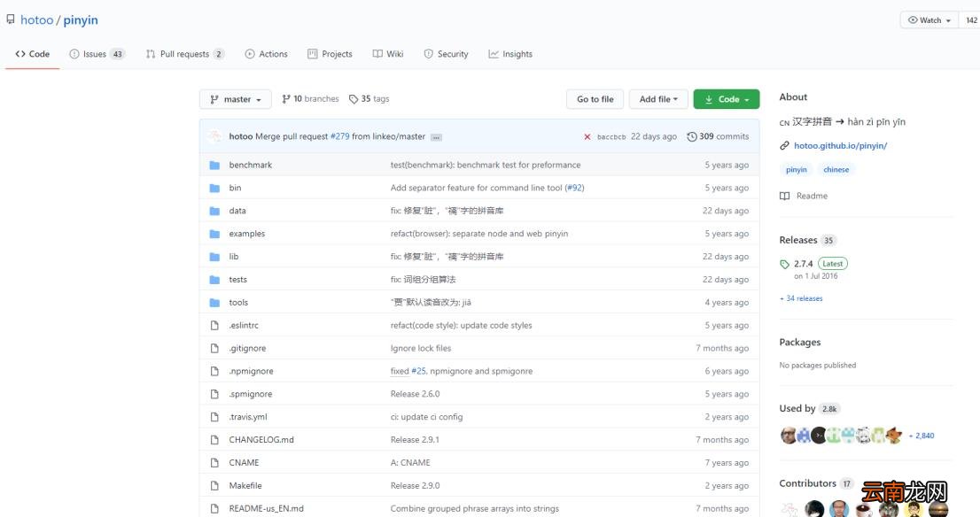Open the Wiki tab
Image resolution: width=980 pixels, height=517 pixels.
pos(388,54)
